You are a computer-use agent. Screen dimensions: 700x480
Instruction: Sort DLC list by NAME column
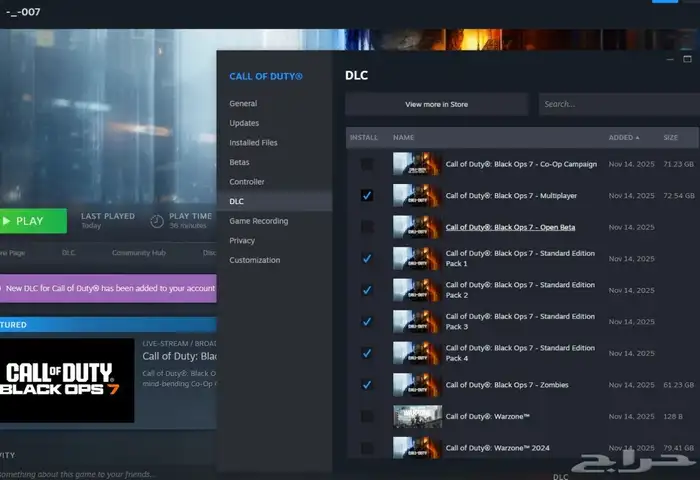tap(404, 138)
